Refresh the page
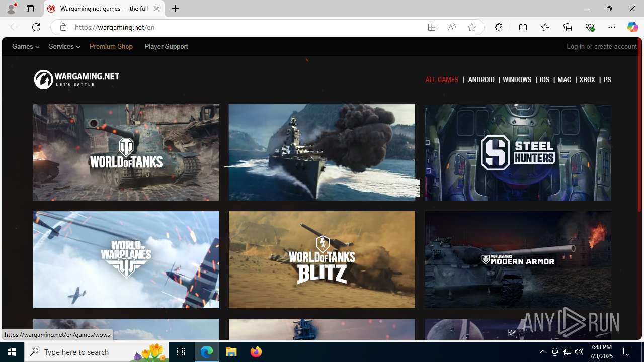Screen dimensions: 644x362 (x=36, y=27)
